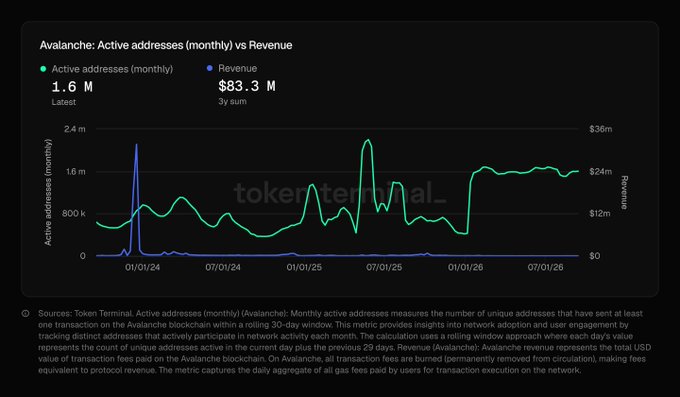The image size is (680, 397).
Task: Click the '07/01/25' date tick
Action: [x=384, y=267]
